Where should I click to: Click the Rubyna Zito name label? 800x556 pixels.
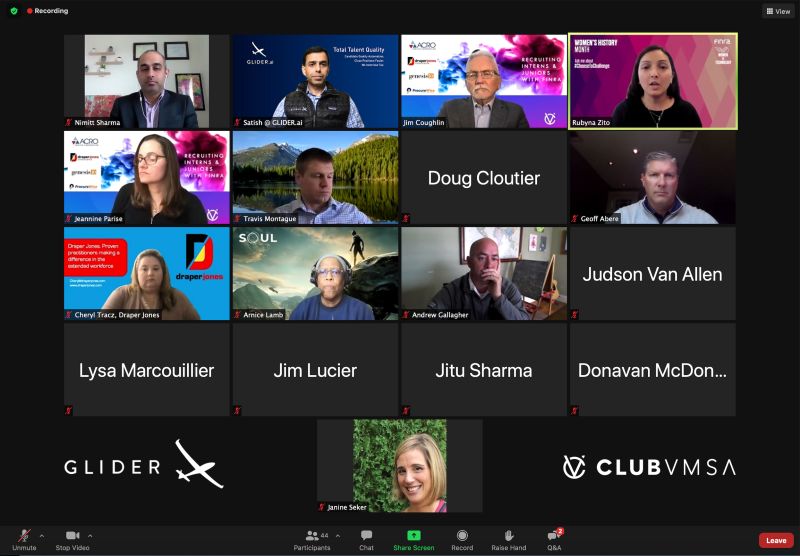[591, 122]
